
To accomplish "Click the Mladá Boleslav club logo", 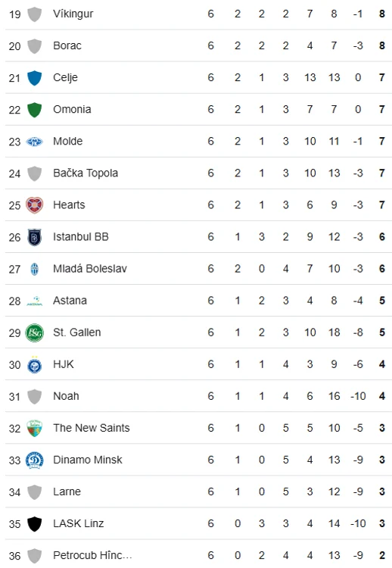I will 34,269.
